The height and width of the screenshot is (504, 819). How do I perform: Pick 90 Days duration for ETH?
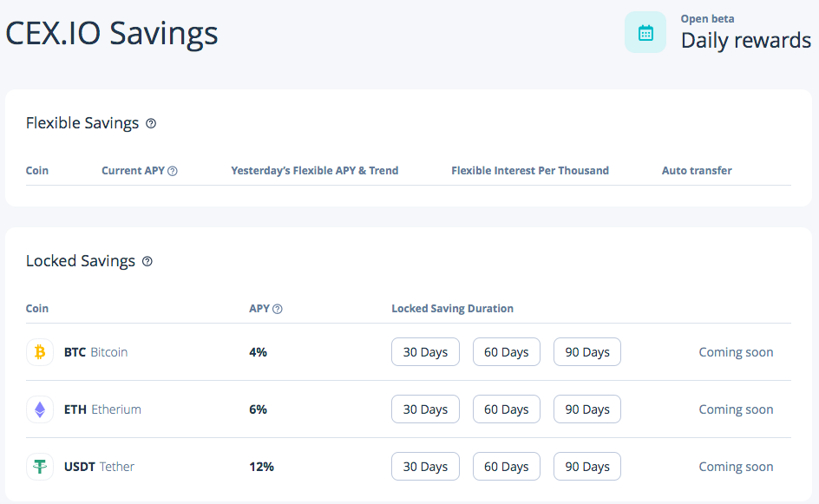pos(587,409)
